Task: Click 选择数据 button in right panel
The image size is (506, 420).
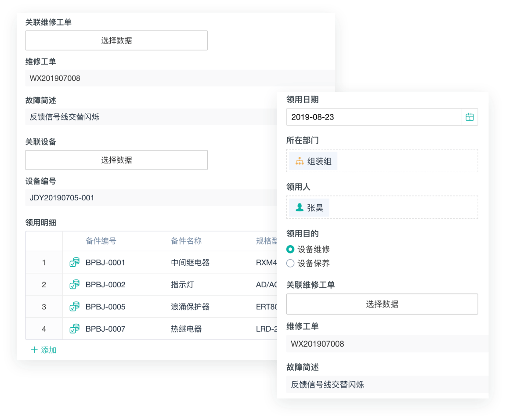Action: [x=382, y=304]
